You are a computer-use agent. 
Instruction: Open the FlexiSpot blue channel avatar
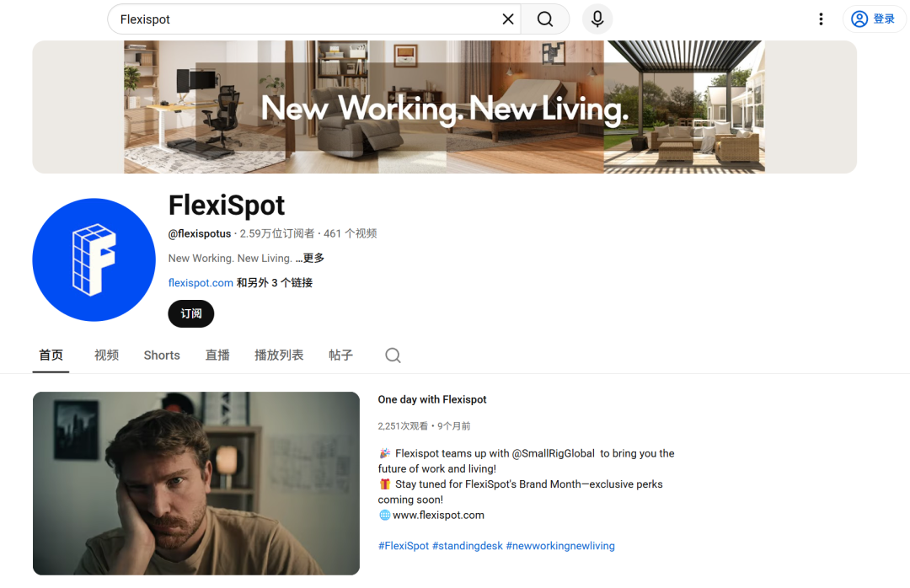tap(94, 259)
